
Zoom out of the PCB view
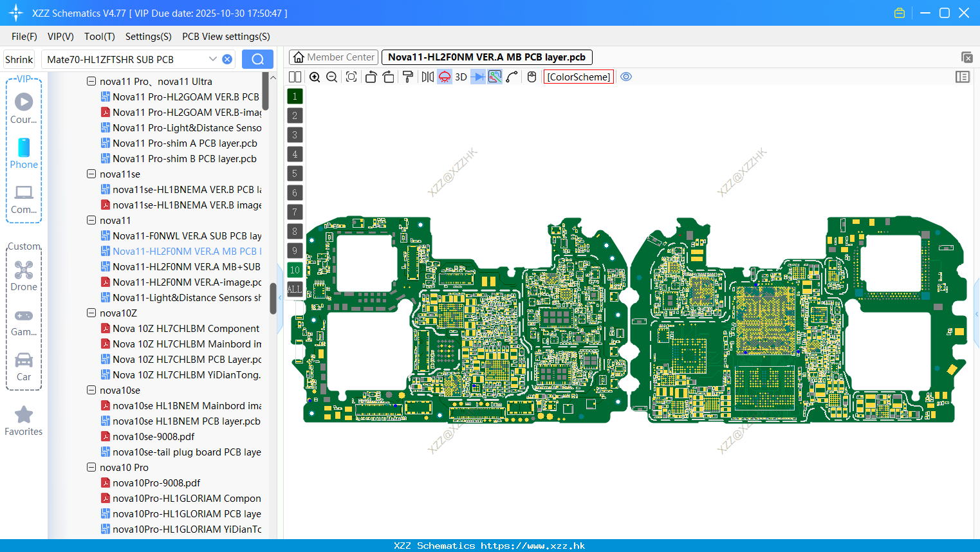(x=332, y=77)
